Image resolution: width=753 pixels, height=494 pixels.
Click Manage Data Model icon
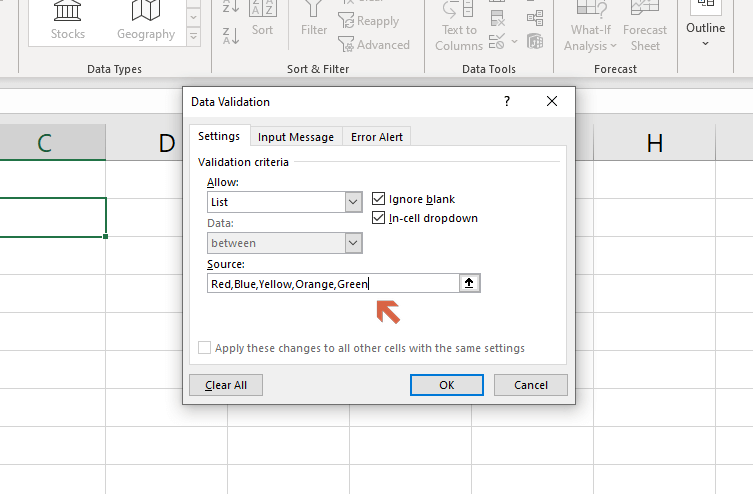pyautogui.click(x=535, y=41)
